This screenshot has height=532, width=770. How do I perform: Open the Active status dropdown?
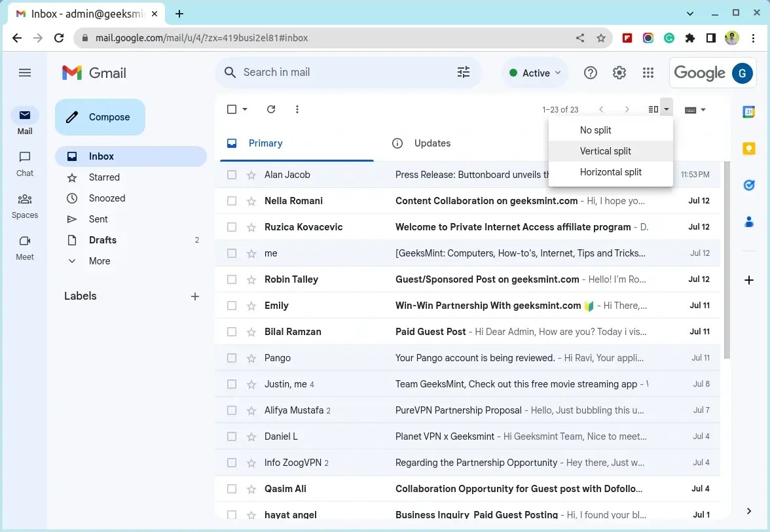[x=534, y=73]
